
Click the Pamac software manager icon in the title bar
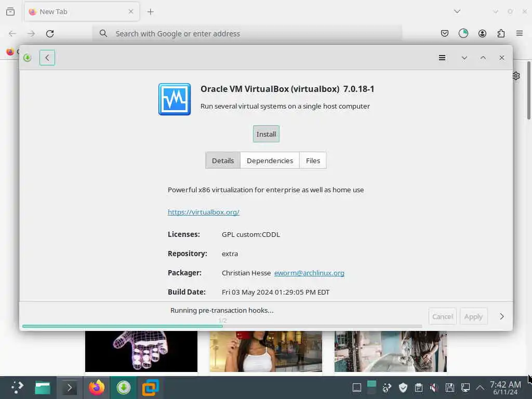point(28,58)
